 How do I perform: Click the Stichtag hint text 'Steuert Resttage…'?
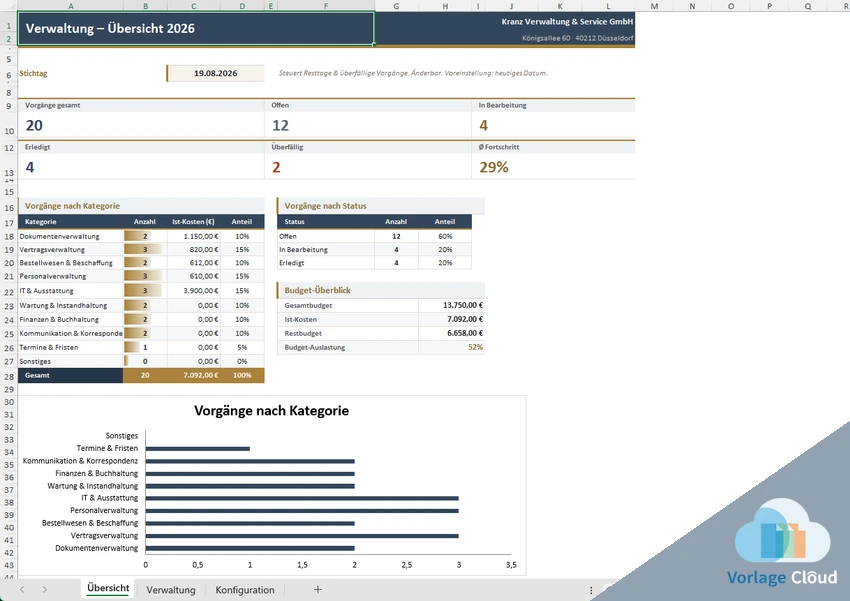(413, 73)
